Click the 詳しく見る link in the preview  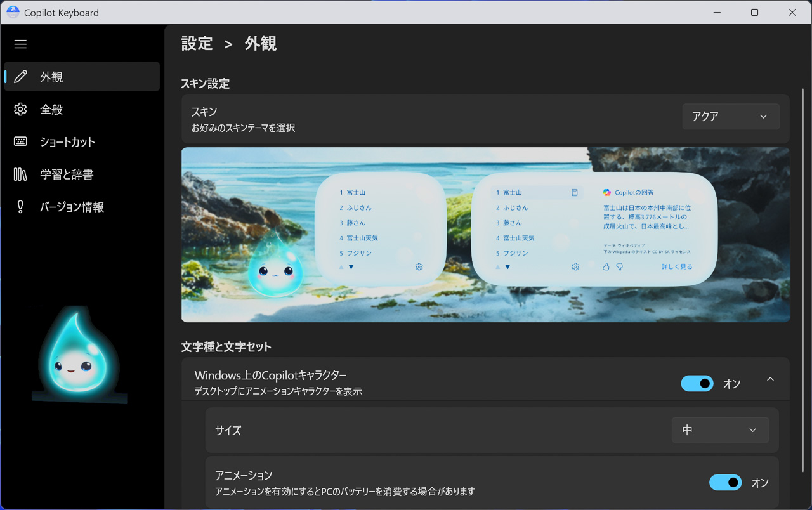(x=677, y=267)
